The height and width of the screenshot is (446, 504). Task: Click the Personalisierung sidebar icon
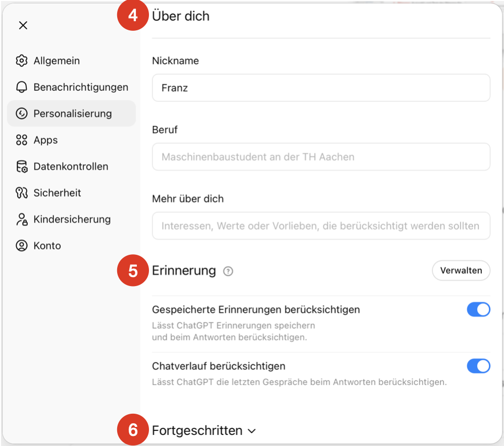(21, 114)
